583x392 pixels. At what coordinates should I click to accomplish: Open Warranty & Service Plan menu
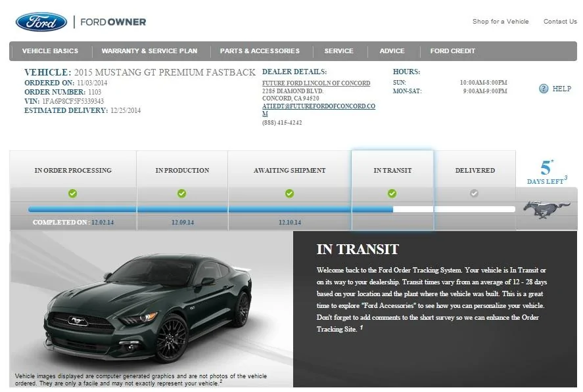point(149,51)
